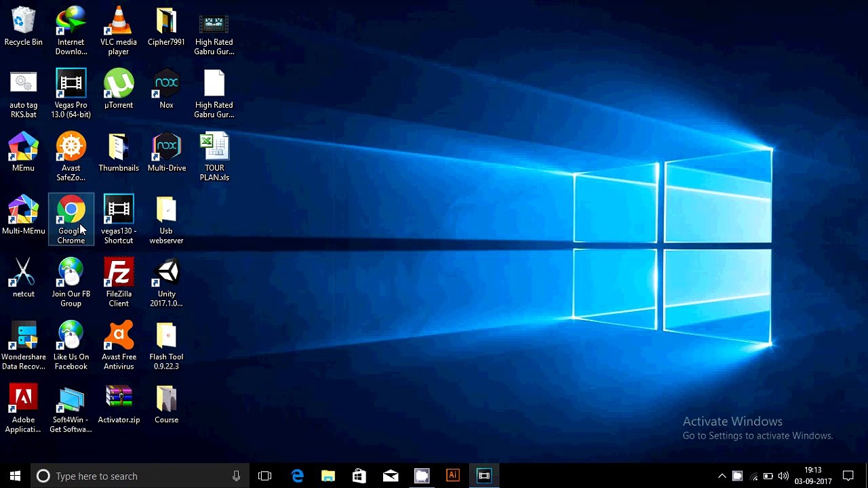Viewport: 868px width, 488px height.
Task: Switch to the Vegas filmstrip taskbar app
Action: (x=484, y=476)
